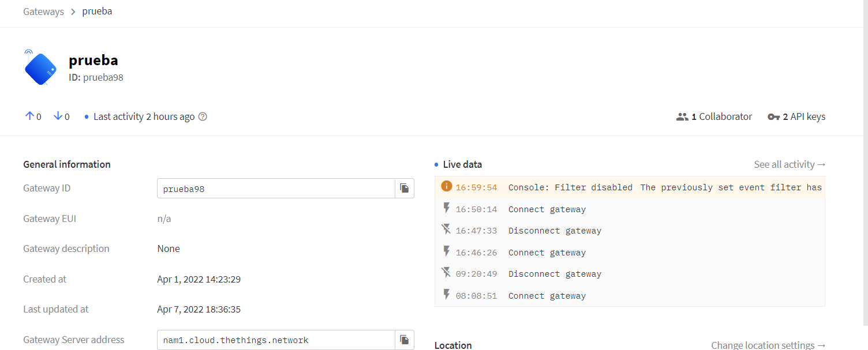This screenshot has width=868, height=350.
Task: Go to Gateways in the breadcrumb
Action: (x=43, y=12)
